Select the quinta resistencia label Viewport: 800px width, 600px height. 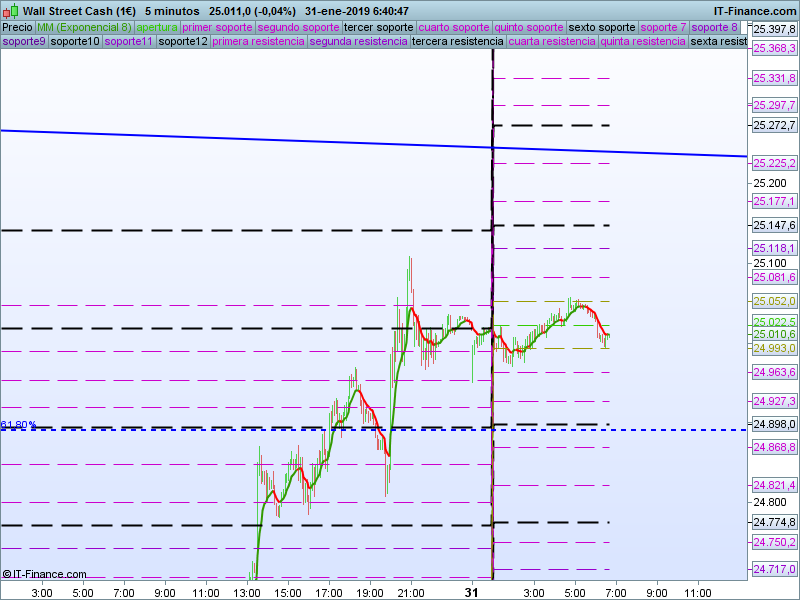(x=643, y=41)
